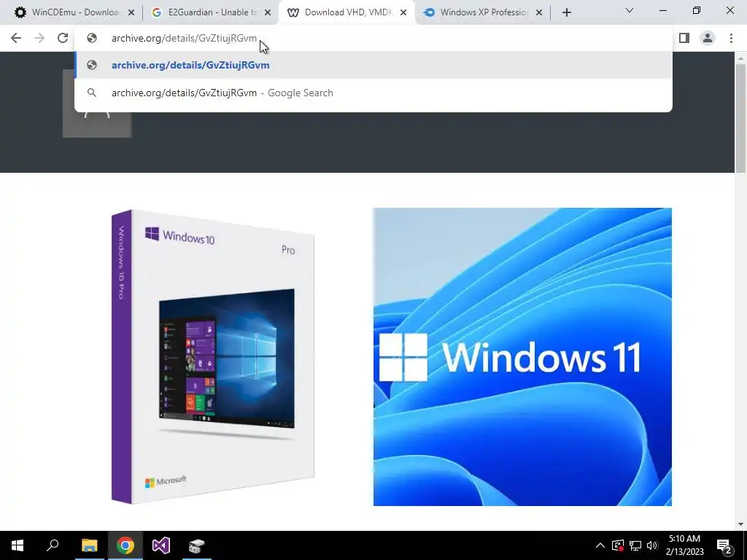
Task: Open the volume speaker tray icon
Action: [652, 545]
